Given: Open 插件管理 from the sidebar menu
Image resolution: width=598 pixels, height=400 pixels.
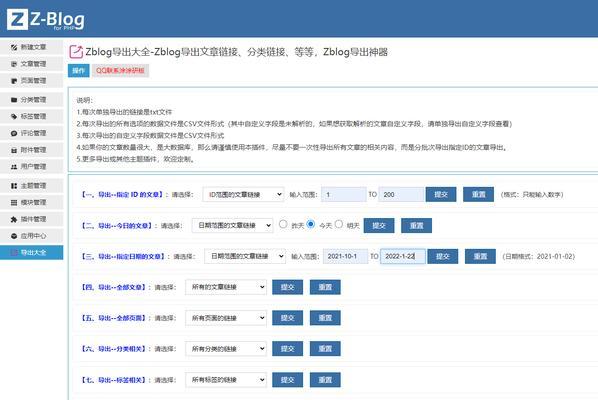Looking at the screenshot, I should tap(32, 219).
